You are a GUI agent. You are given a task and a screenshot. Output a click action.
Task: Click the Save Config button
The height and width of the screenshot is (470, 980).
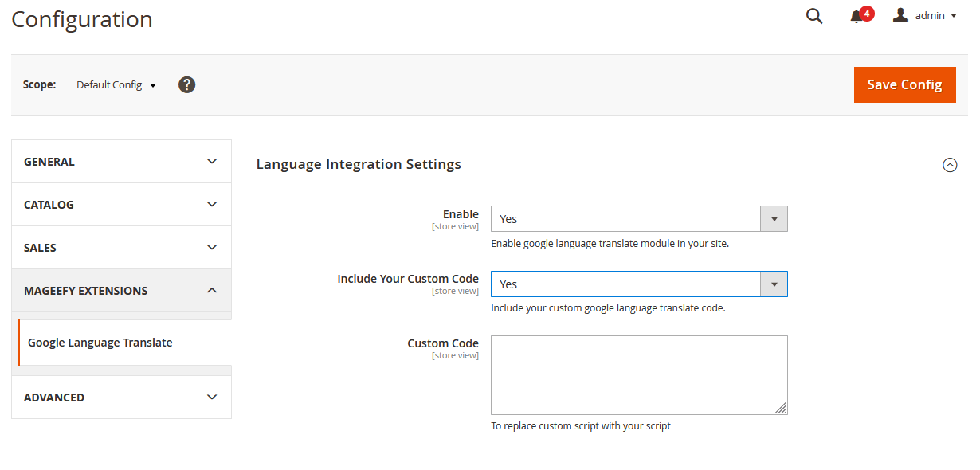(904, 84)
